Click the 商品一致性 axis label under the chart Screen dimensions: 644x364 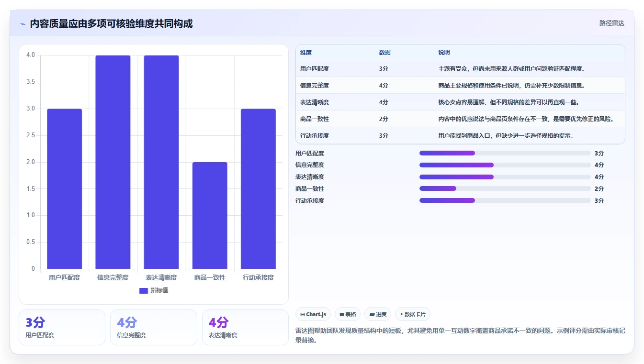pos(210,277)
